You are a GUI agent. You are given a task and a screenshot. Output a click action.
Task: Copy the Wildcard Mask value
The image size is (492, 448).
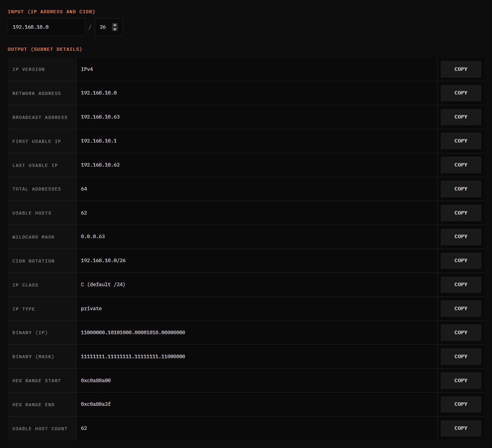(461, 237)
